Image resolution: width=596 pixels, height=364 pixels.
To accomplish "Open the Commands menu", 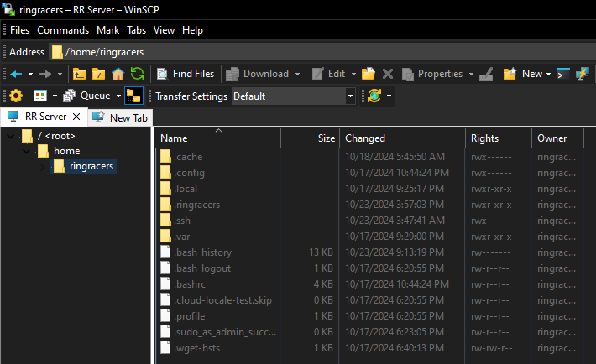I will (63, 30).
